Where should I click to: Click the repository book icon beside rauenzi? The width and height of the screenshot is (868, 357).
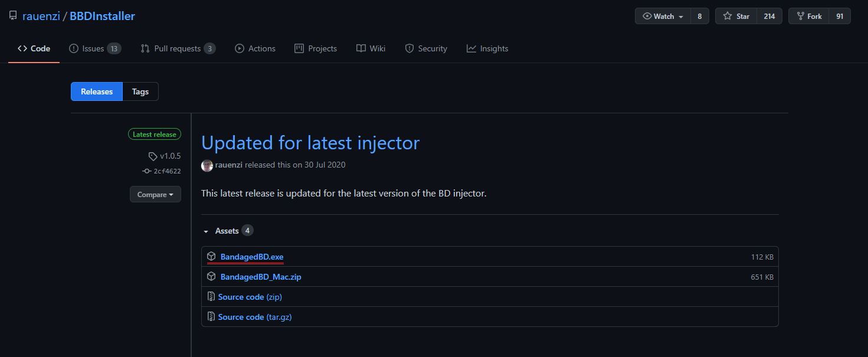(x=13, y=17)
